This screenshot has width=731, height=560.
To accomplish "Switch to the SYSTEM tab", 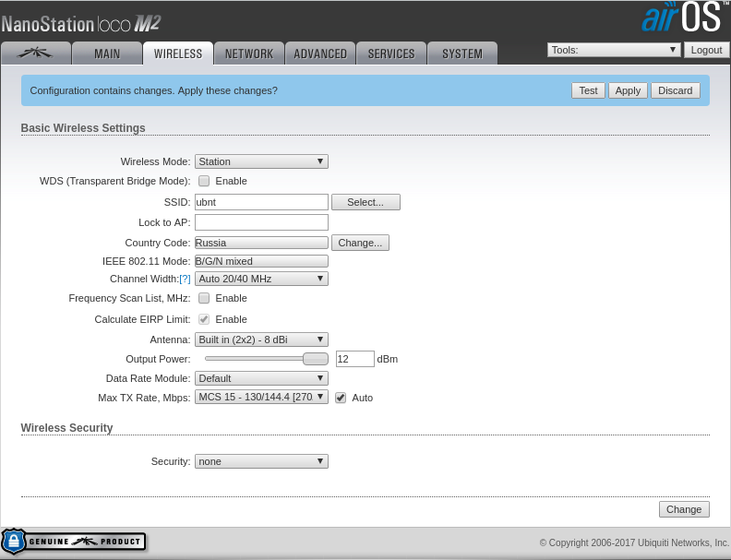I will (x=462, y=54).
